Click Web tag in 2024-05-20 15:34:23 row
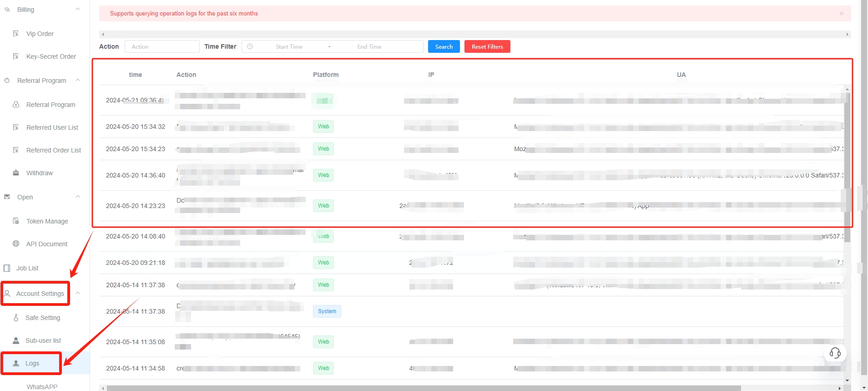The height and width of the screenshot is (391, 868). tap(323, 149)
